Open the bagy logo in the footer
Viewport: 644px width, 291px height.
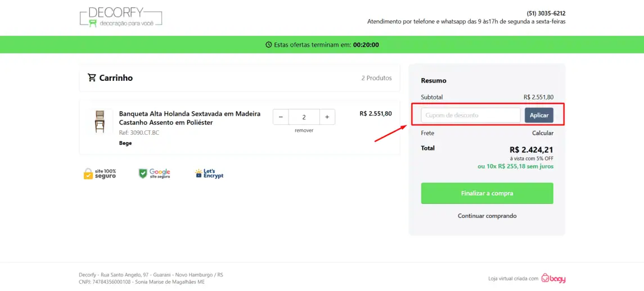pos(553,278)
